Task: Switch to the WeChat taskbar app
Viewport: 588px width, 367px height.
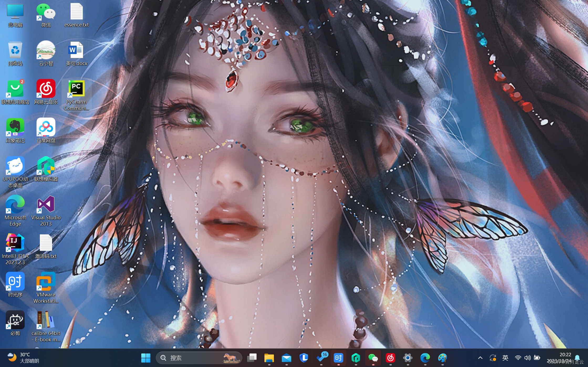Action: pyautogui.click(x=373, y=358)
